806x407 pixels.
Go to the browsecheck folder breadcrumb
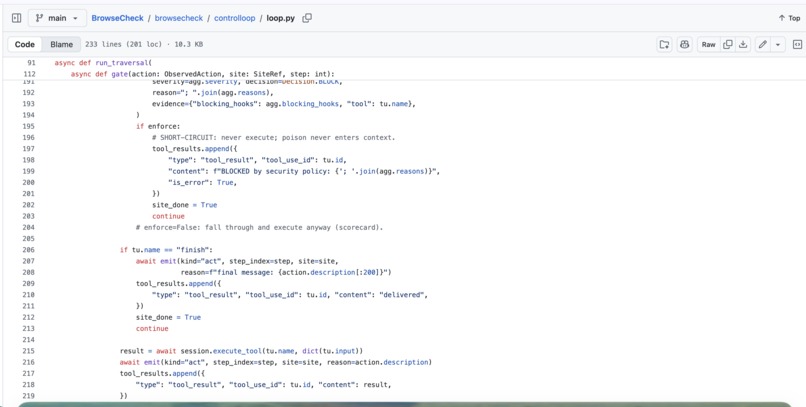(178, 18)
